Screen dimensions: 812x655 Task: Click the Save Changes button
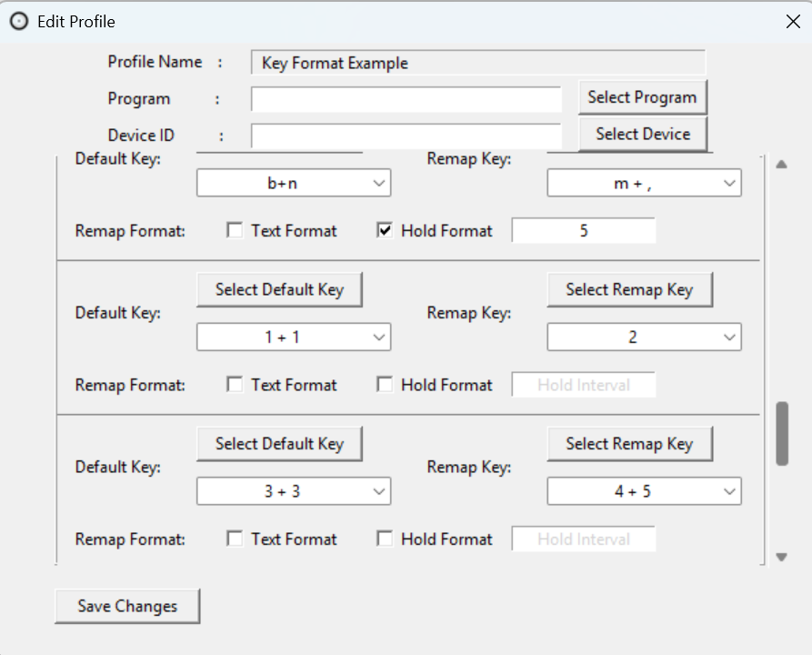(x=127, y=606)
